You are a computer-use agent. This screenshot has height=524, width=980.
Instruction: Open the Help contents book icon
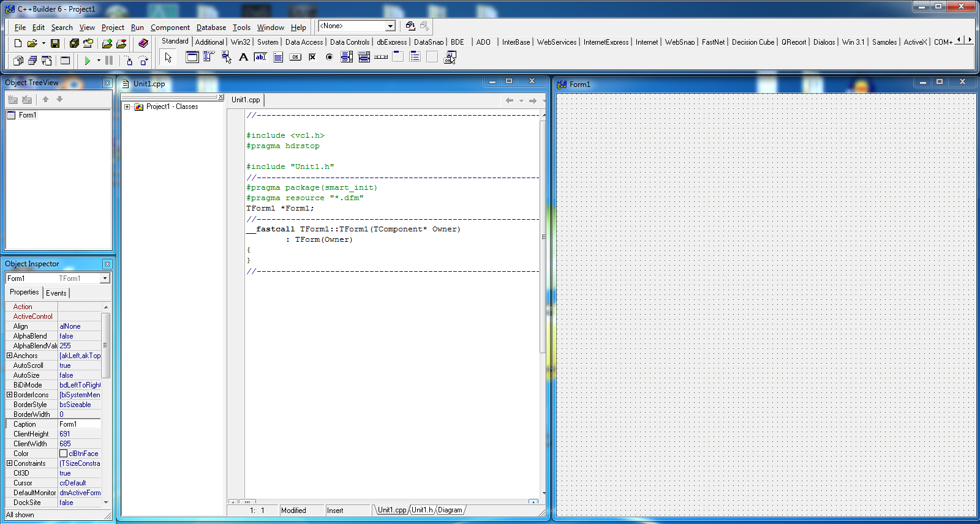tap(143, 43)
